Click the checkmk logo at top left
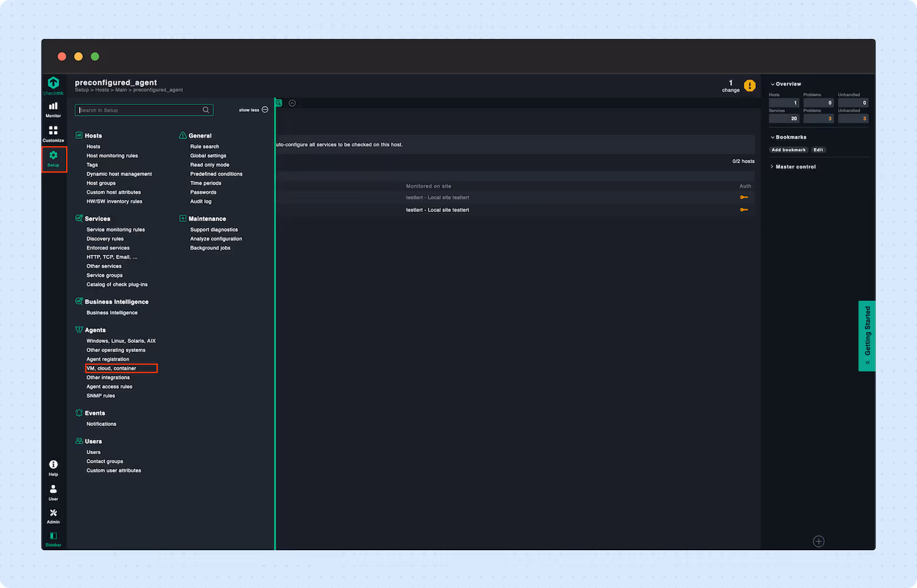This screenshot has height=588, width=917. [x=53, y=84]
